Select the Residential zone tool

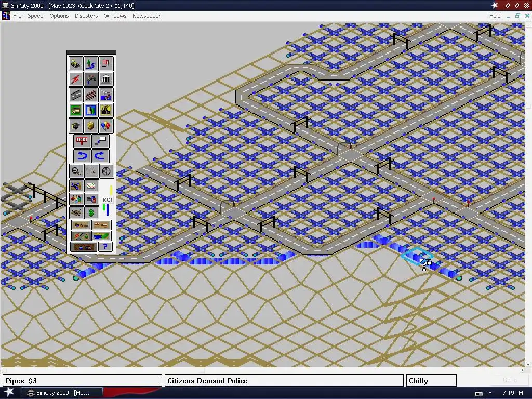76,110
